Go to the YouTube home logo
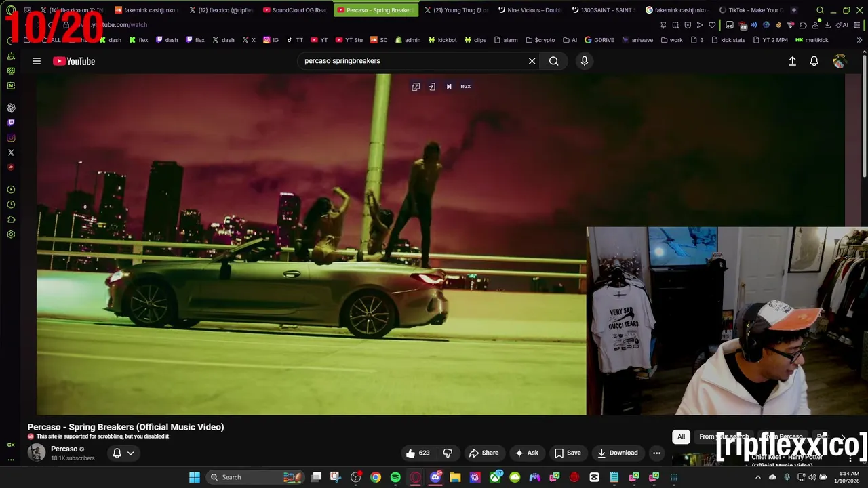The height and width of the screenshot is (488, 868). click(x=74, y=61)
